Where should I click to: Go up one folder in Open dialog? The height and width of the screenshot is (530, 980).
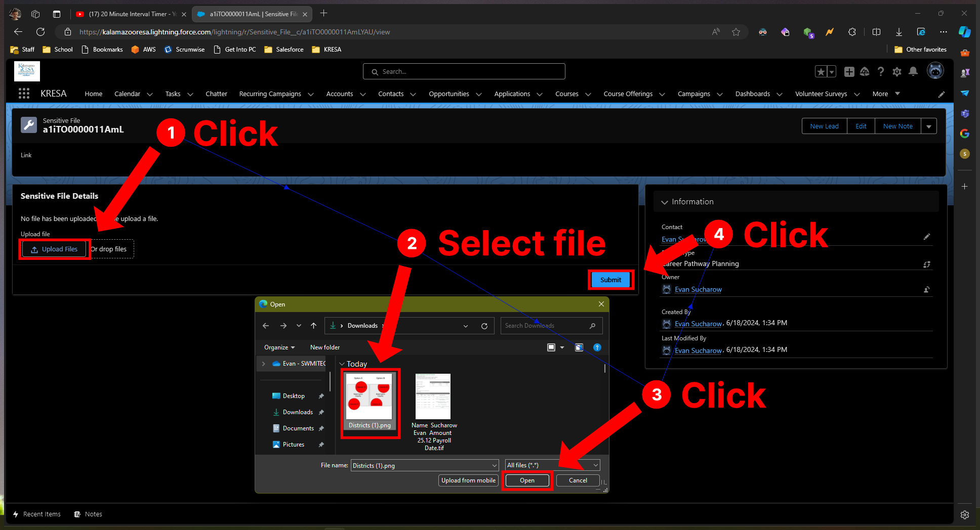[x=314, y=326]
